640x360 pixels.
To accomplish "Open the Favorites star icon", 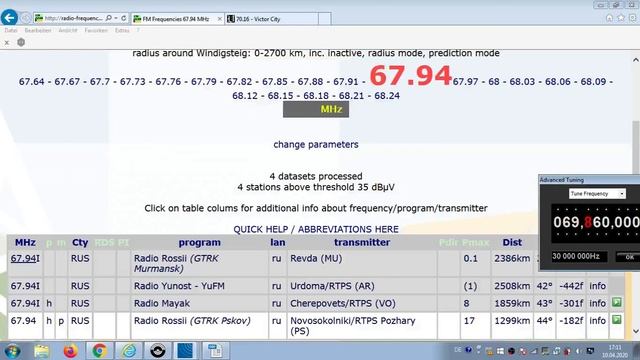I will [x=621, y=18].
